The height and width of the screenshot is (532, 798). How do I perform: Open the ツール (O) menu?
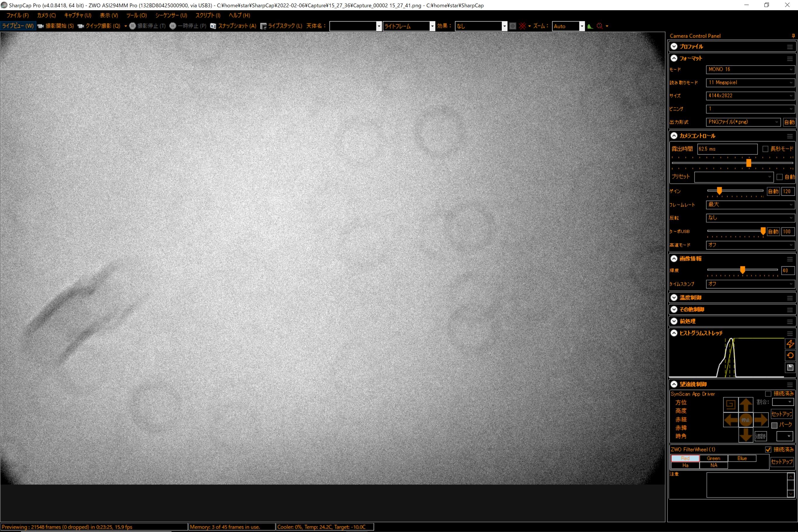click(136, 15)
